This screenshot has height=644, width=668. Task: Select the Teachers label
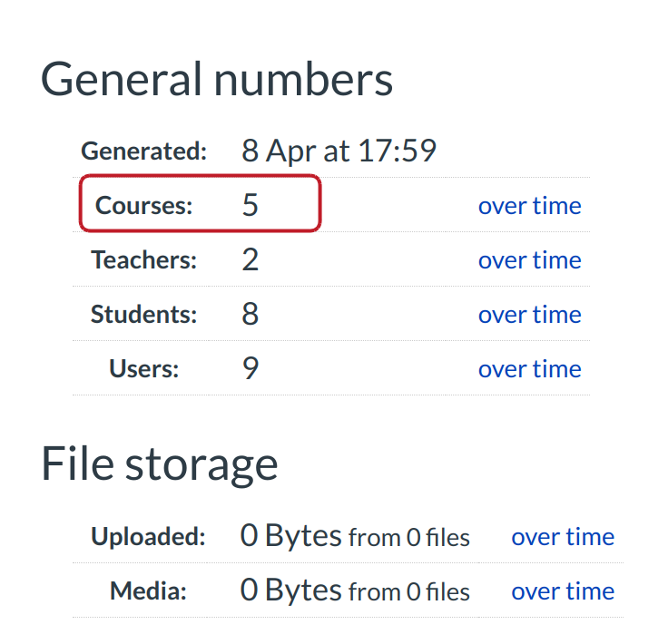[x=144, y=260]
